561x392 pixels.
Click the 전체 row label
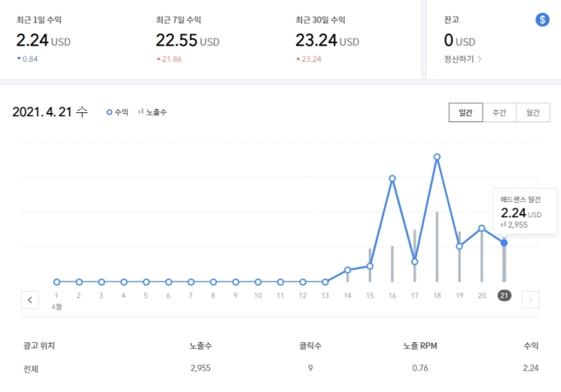pos(30,369)
